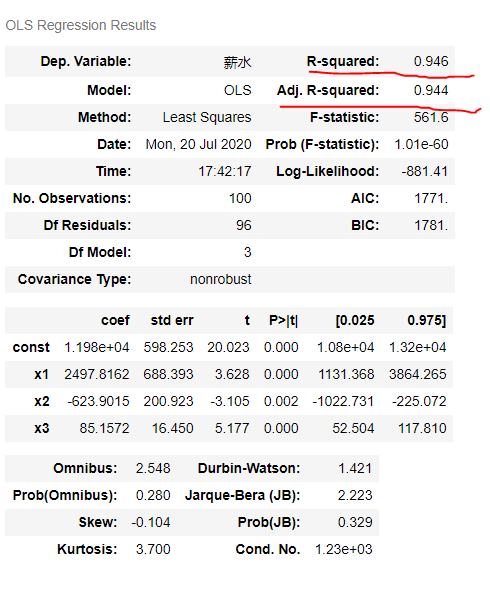
Task: Click the 'Prob (F-statistic):' label
Action: [322, 144]
